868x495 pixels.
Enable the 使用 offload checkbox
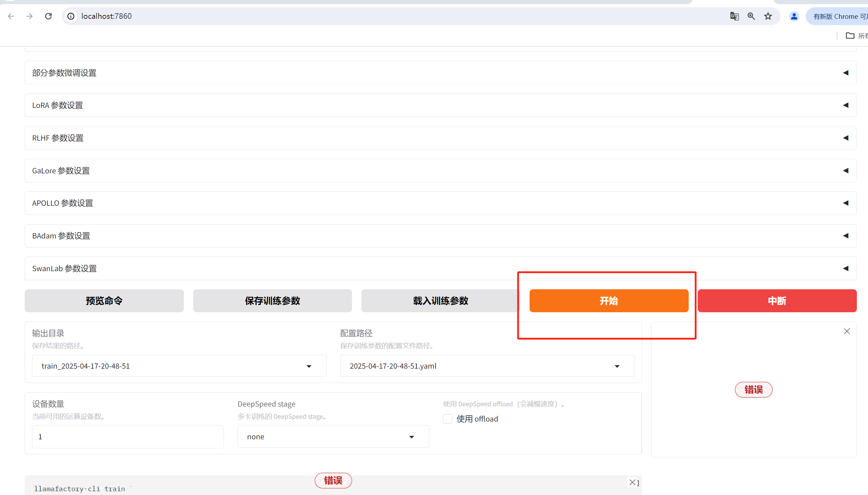coord(447,419)
